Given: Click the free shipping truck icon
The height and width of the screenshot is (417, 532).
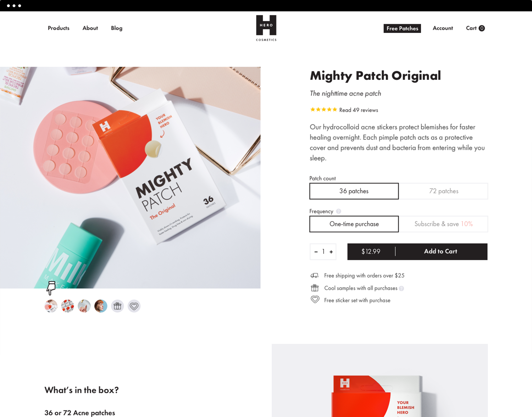Looking at the screenshot, I should click(315, 276).
